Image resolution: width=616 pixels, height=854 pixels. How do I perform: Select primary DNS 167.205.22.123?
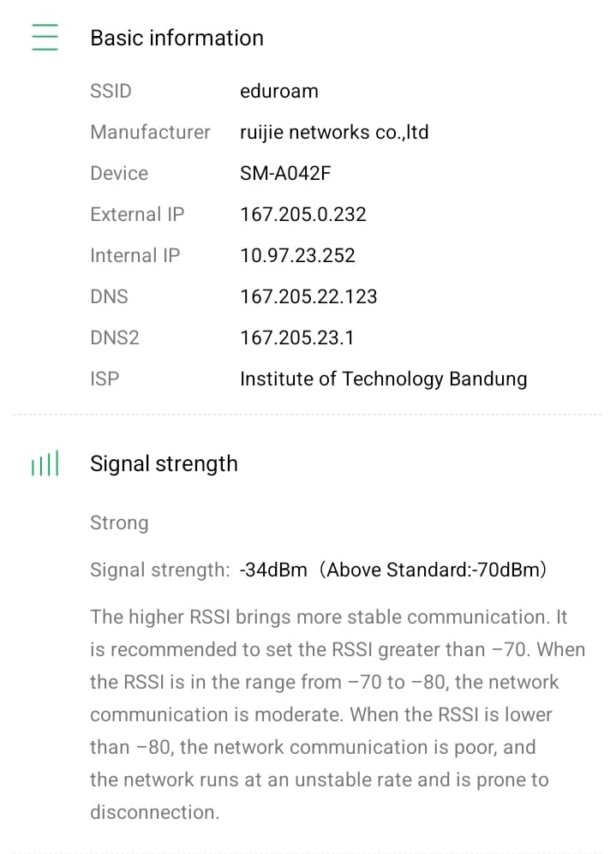point(308,296)
